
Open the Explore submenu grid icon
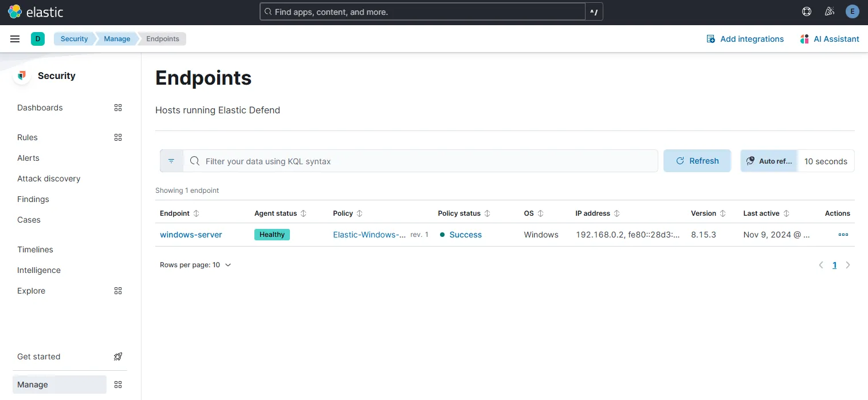[118, 291]
